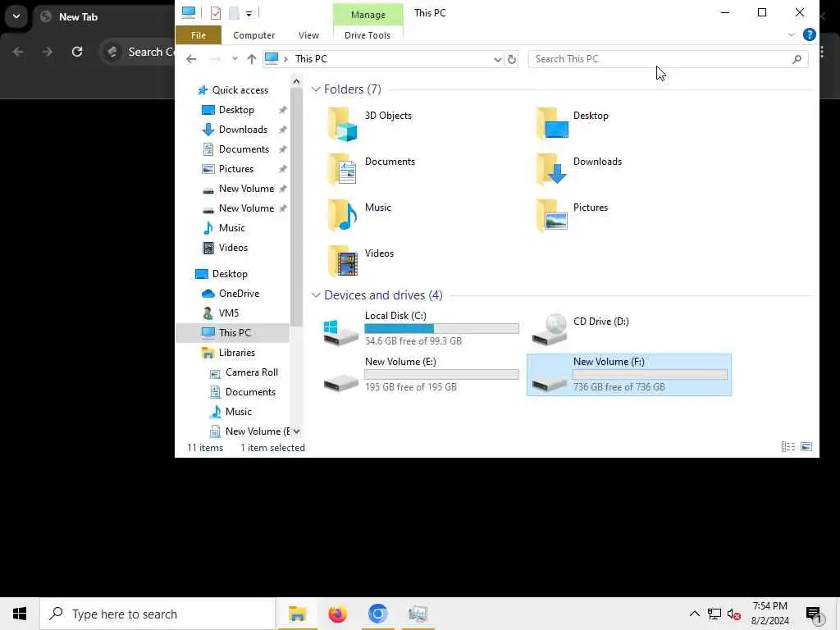
Task: Select Videos in navigation pane
Action: tap(233, 248)
